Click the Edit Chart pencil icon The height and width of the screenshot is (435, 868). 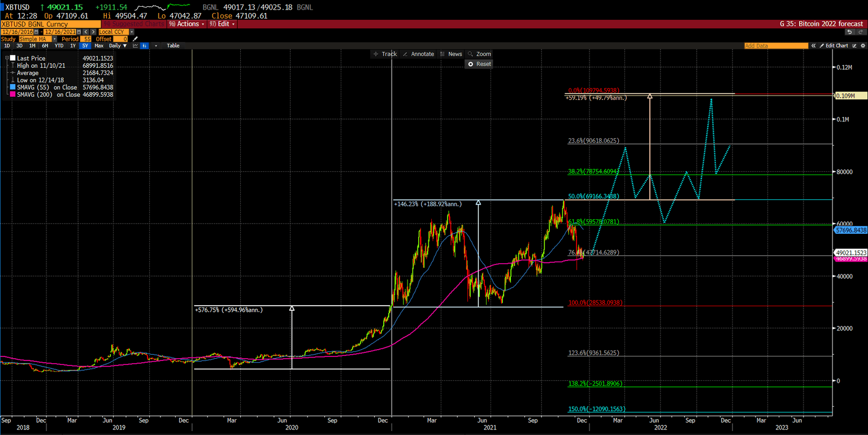pyautogui.click(x=823, y=46)
